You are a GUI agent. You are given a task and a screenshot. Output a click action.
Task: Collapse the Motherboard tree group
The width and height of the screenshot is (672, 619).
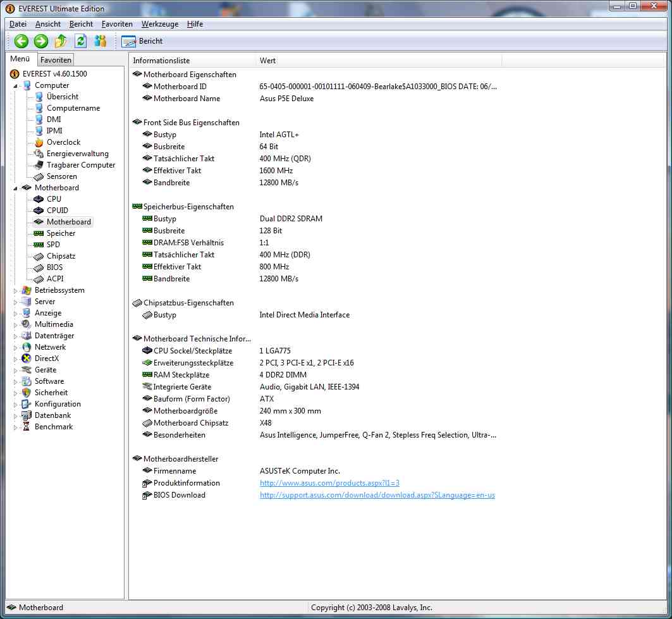[x=15, y=188]
